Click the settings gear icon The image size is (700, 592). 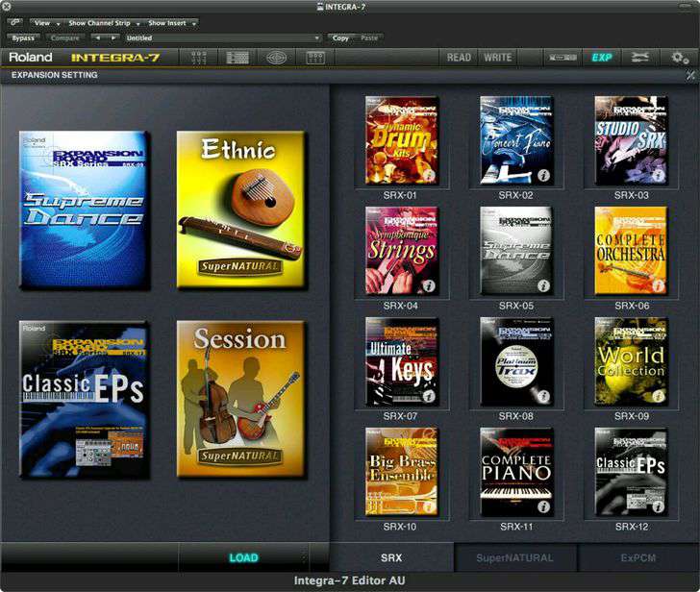click(x=680, y=58)
